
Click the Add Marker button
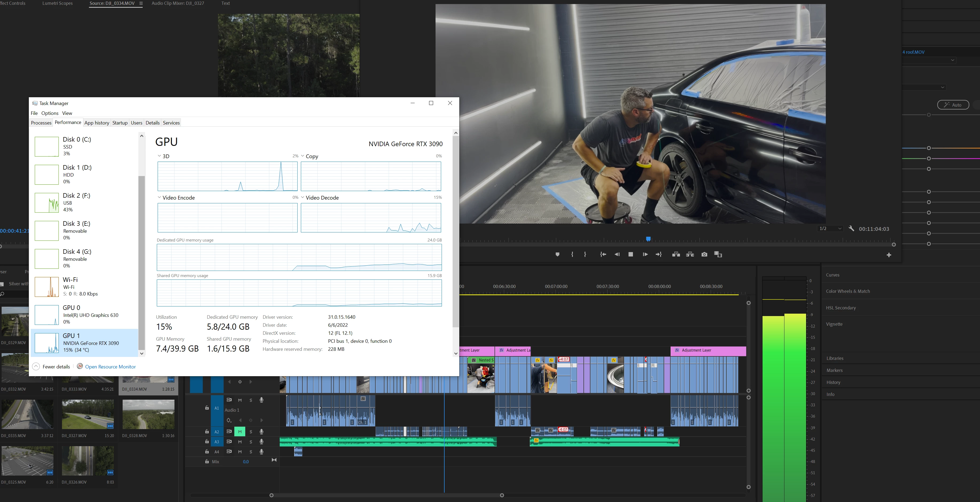[x=557, y=254]
